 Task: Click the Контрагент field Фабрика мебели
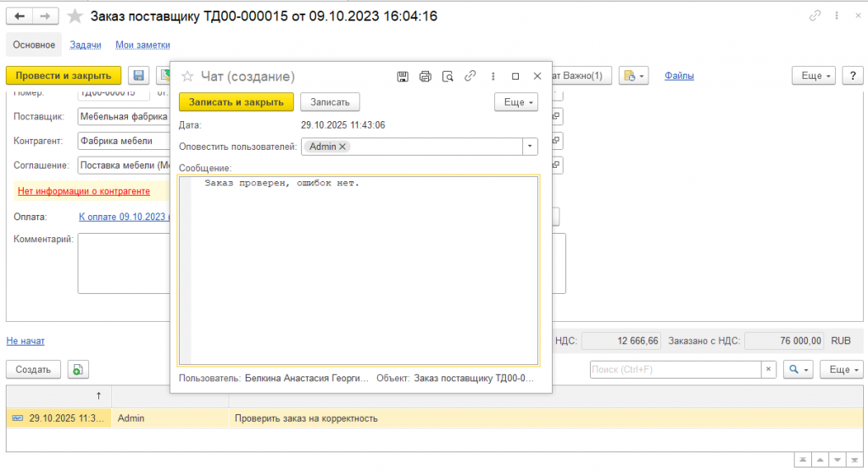[x=124, y=141]
